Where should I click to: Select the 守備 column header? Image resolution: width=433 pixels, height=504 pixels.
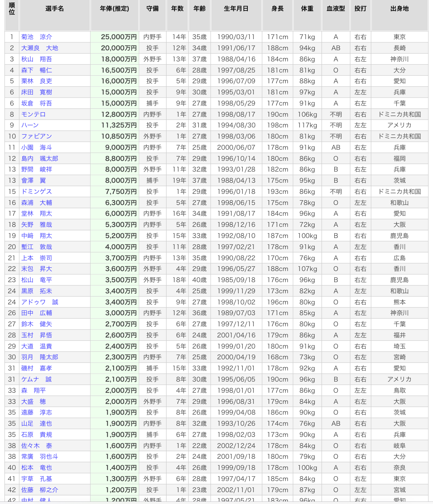[x=153, y=9]
